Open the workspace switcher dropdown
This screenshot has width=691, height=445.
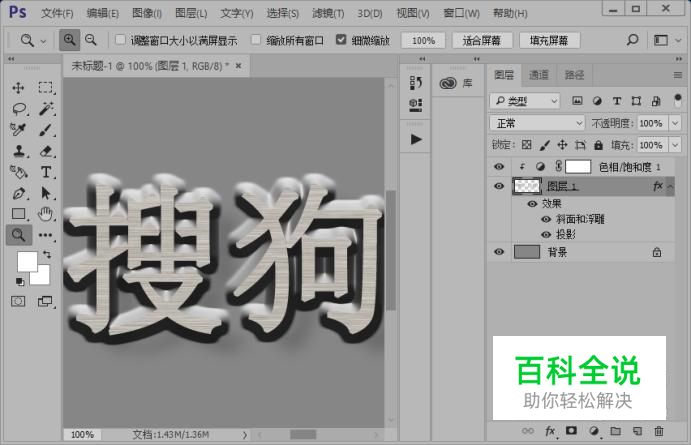679,41
